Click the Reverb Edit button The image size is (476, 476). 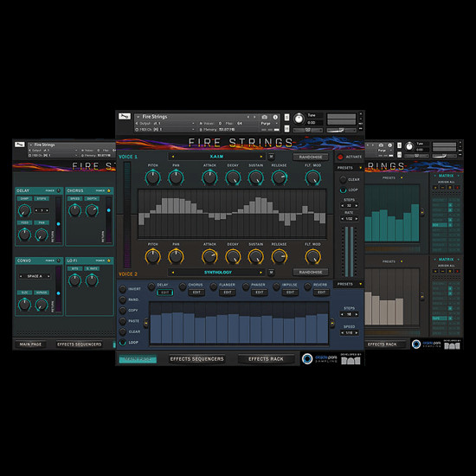321,293
